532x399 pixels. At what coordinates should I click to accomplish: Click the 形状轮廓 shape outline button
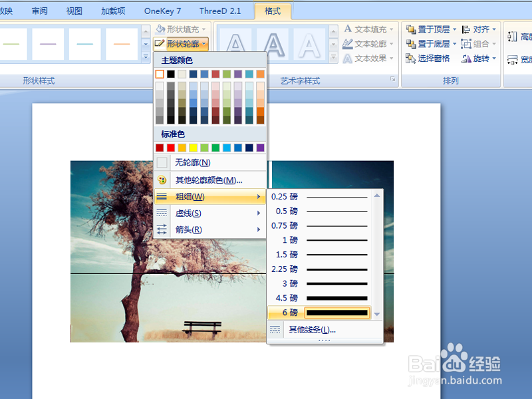181,44
